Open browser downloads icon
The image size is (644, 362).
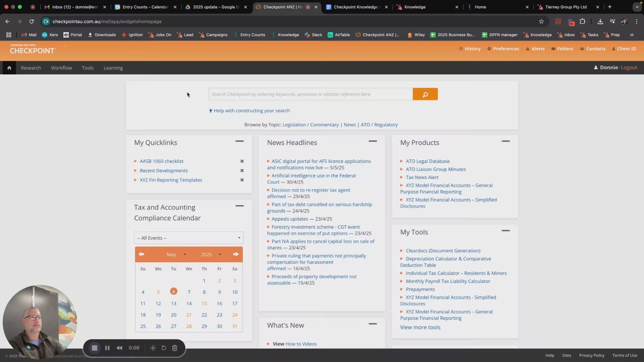click(x=600, y=22)
